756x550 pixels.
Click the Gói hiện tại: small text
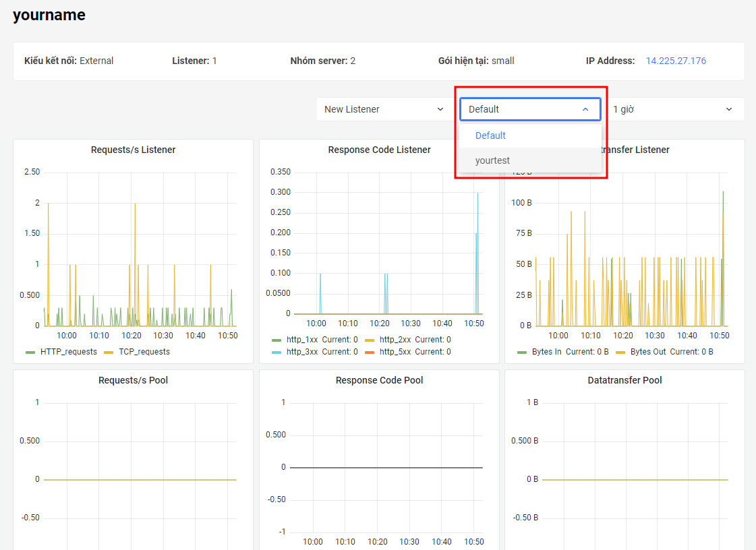(476, 61)
